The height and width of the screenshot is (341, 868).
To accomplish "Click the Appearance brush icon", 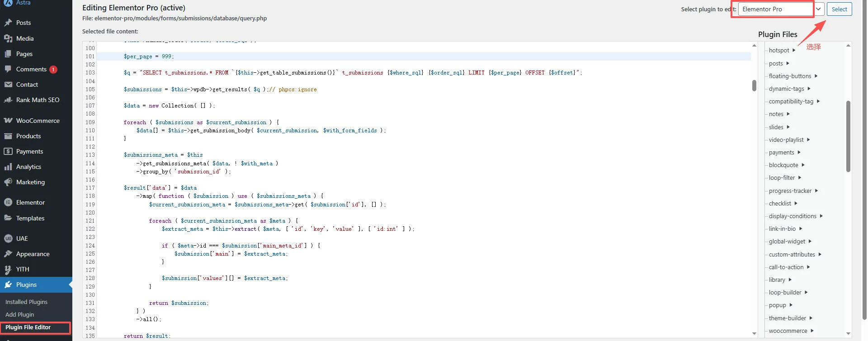I will point(8,254).
